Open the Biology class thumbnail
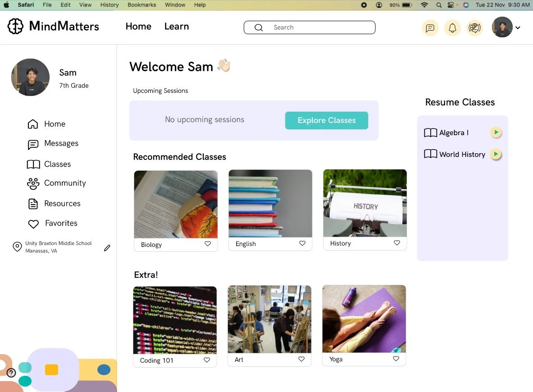Screen dimensions: 533x392 click(176, 204)
